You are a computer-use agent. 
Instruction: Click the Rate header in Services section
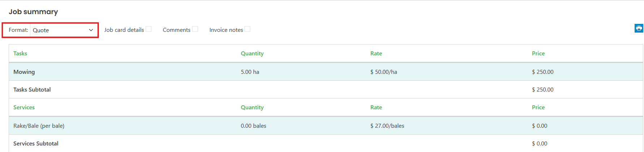click(376, 107)
